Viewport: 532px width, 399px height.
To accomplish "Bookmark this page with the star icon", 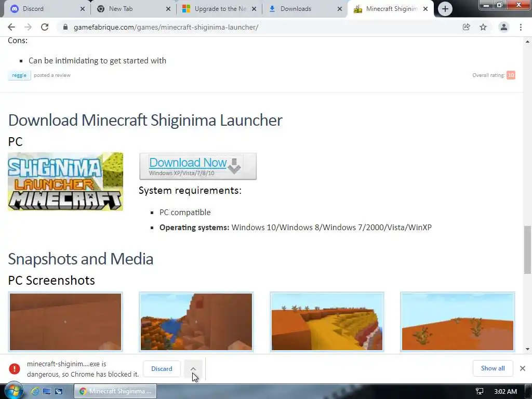I will (483, 27).
